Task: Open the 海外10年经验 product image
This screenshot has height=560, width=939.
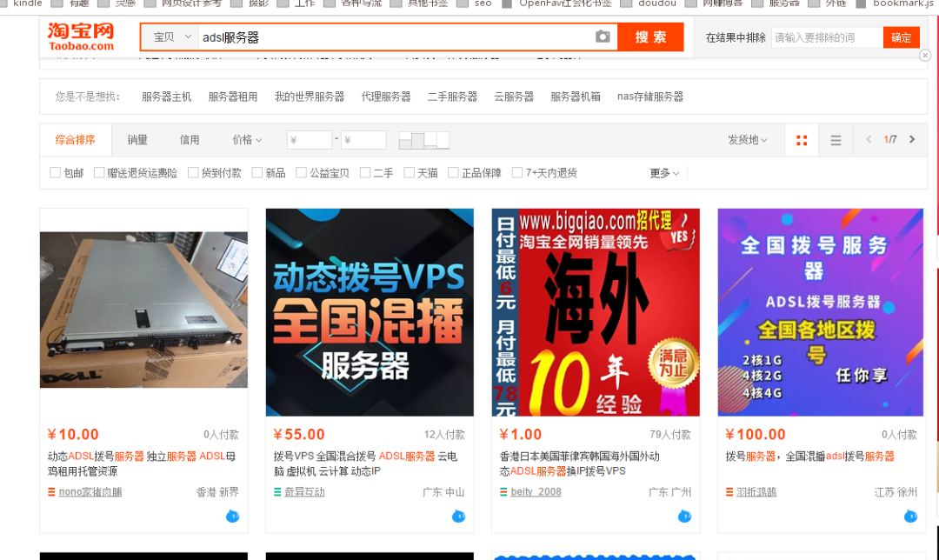Action: pos(596,312)
